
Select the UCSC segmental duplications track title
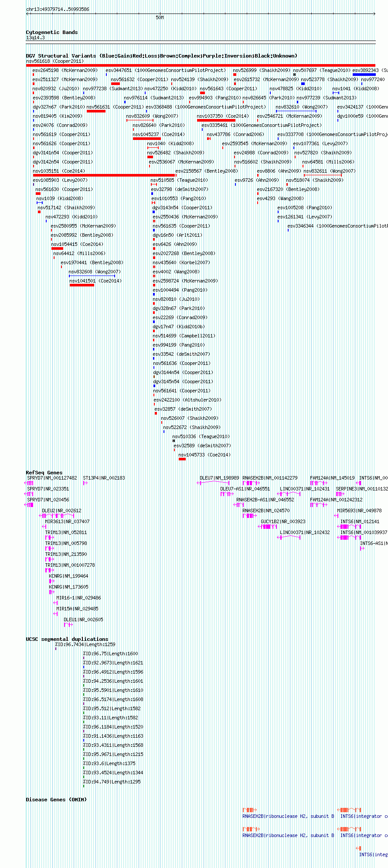point(67,639)
